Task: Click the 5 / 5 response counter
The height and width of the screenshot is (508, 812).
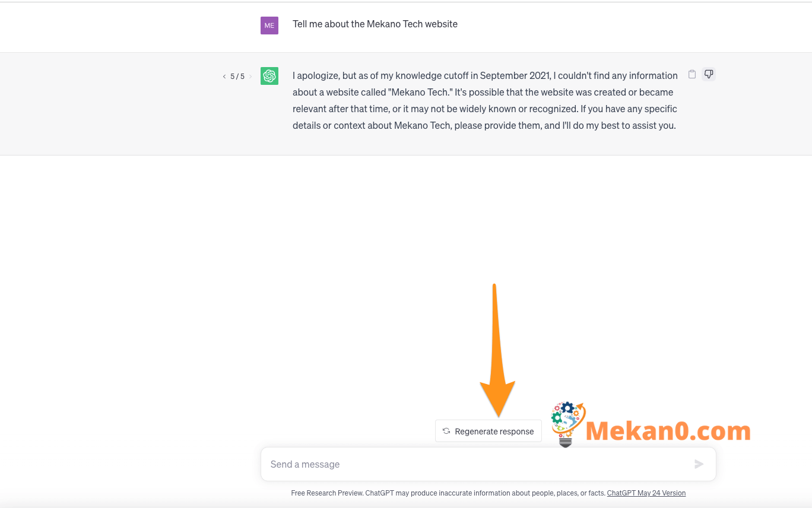Action: 237,77
